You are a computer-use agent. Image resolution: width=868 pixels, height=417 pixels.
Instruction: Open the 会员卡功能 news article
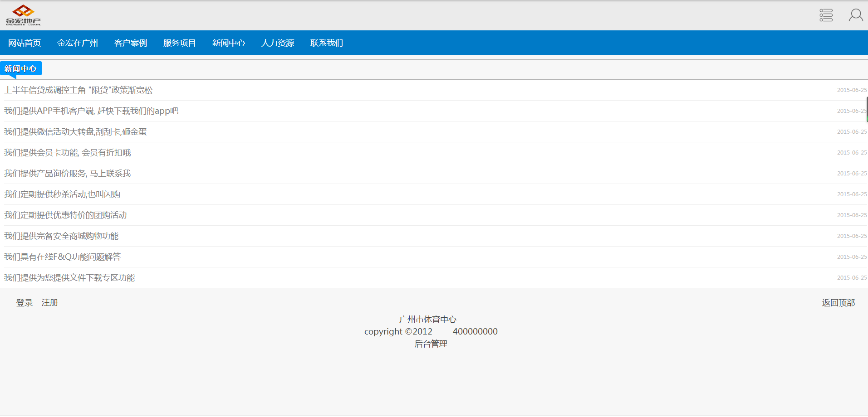click(68, 153)
